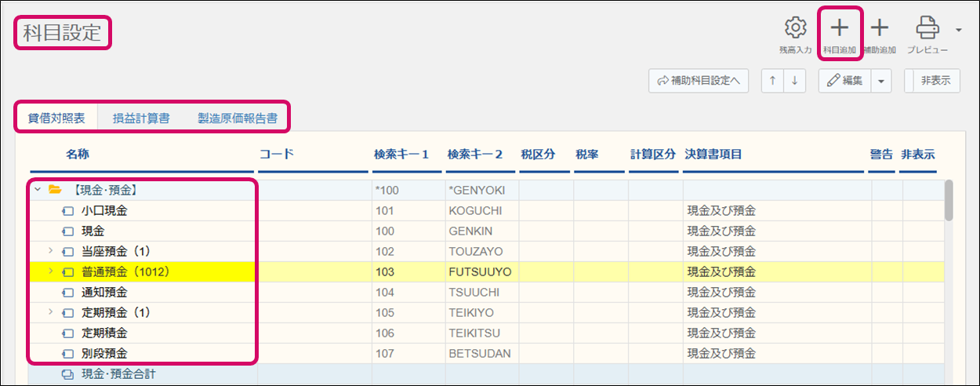Click the プレビュー printer icon
This screenshot has height=386, width=980.
click(927, 28)
